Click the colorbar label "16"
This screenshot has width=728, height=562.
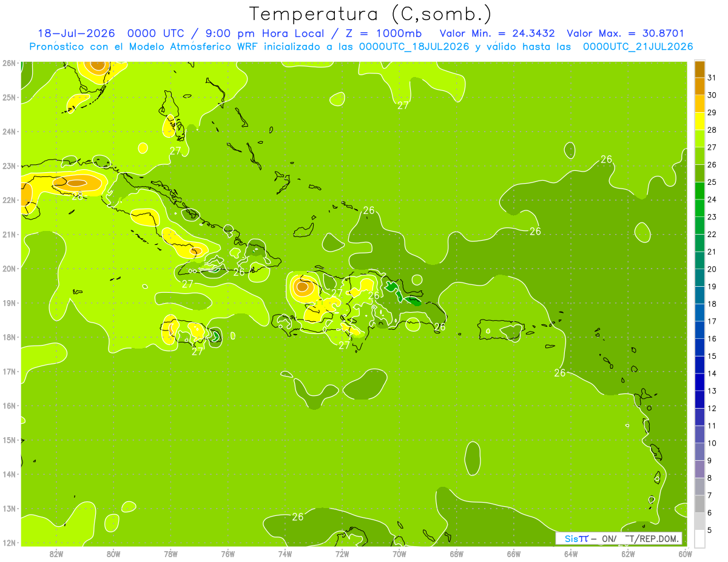pos(712,338)
